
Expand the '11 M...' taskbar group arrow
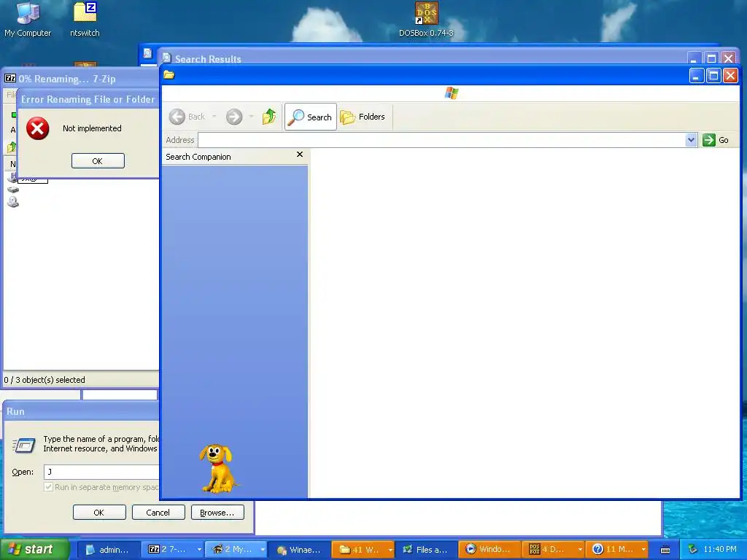(643, 550)
